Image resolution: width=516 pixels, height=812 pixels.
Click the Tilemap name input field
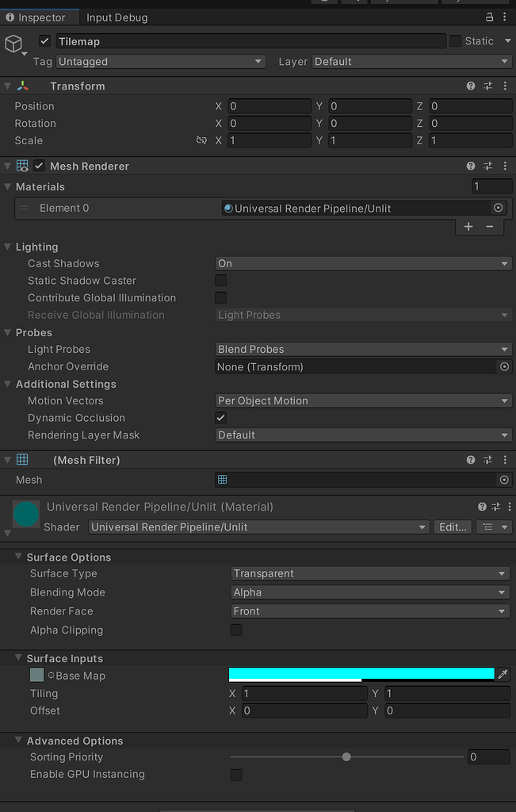pyautogui.click(x=250, y=41)
